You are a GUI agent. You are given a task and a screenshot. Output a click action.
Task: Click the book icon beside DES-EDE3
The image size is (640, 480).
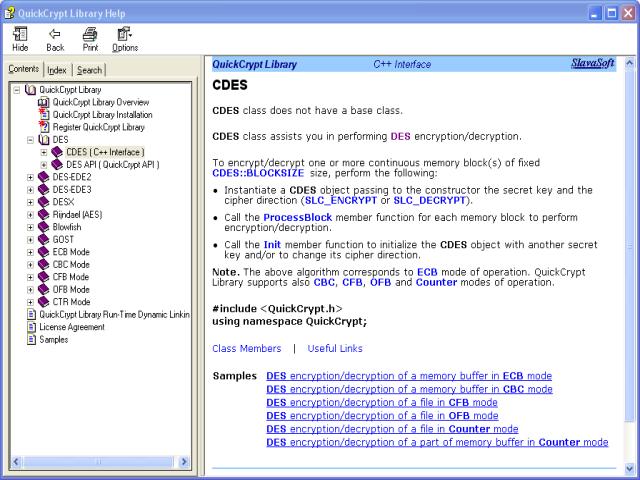click(x=44, y=189)
